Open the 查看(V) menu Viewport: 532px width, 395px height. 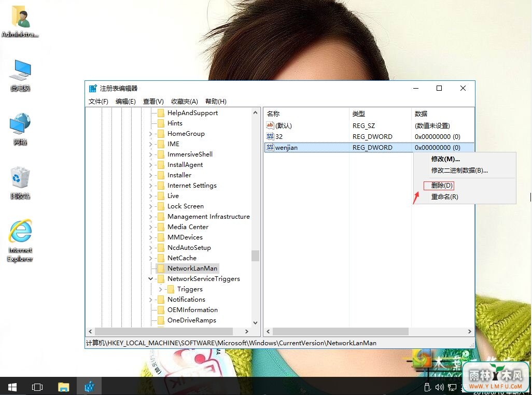tap(153, 102)
